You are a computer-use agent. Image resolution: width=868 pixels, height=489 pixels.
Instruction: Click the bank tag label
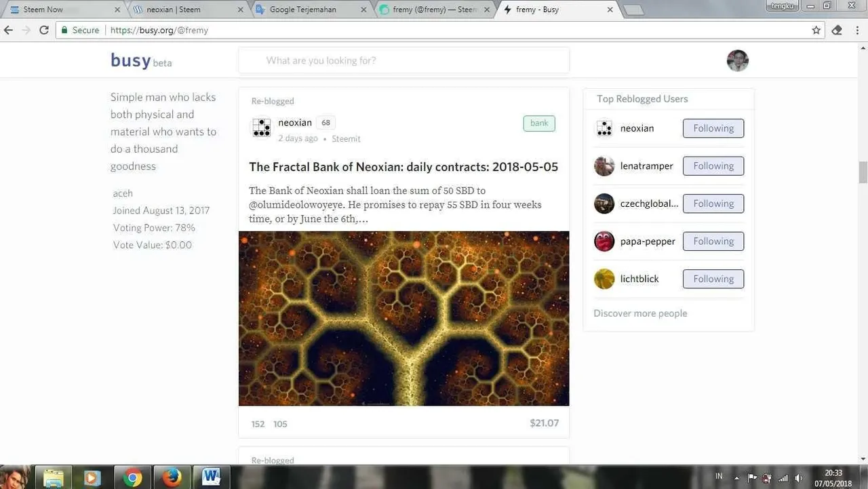(539, 123)
